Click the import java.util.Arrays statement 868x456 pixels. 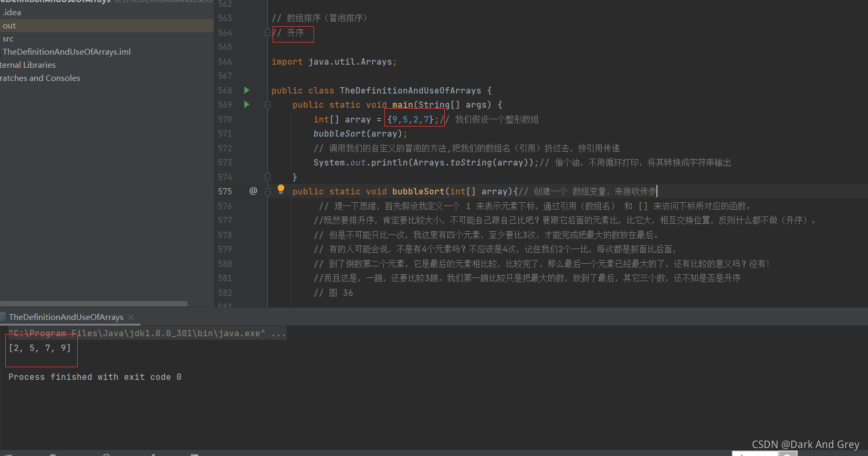[334, 61]
